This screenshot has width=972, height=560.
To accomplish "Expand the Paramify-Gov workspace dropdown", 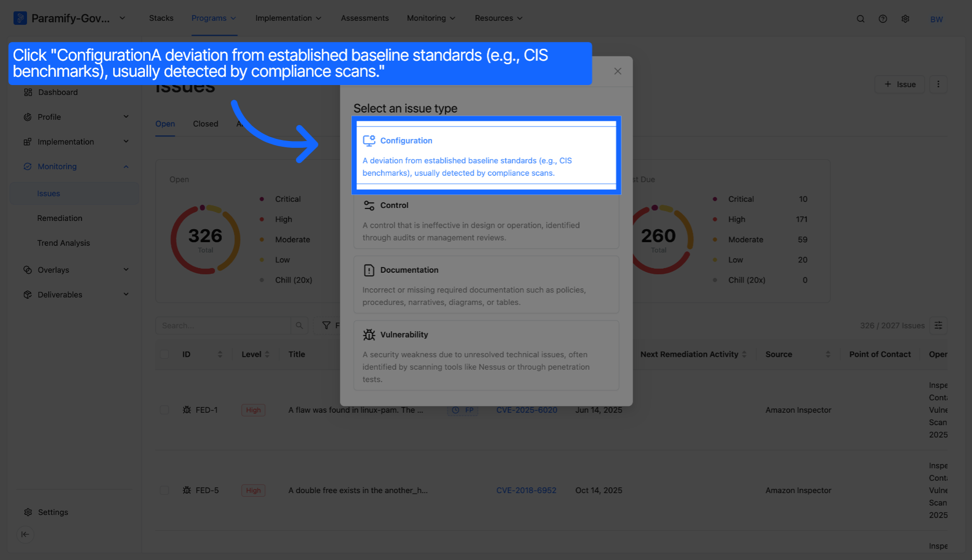I will pos(122,18).
